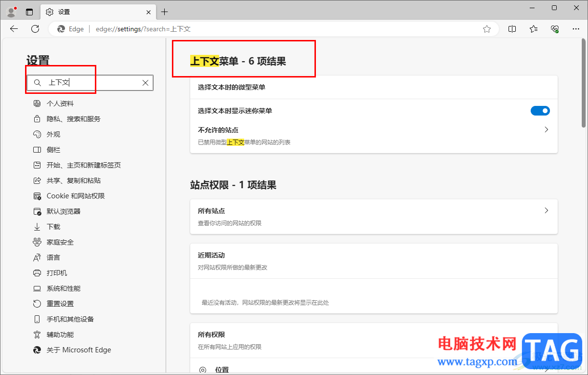Open split screen view icon

pos(512,29)
